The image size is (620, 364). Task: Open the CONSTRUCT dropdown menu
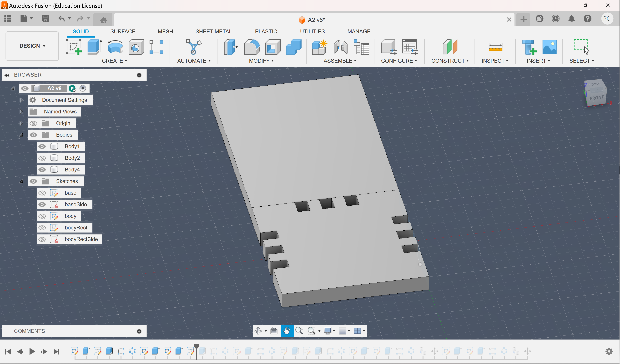pyautogui.click(x=450, y=61)
